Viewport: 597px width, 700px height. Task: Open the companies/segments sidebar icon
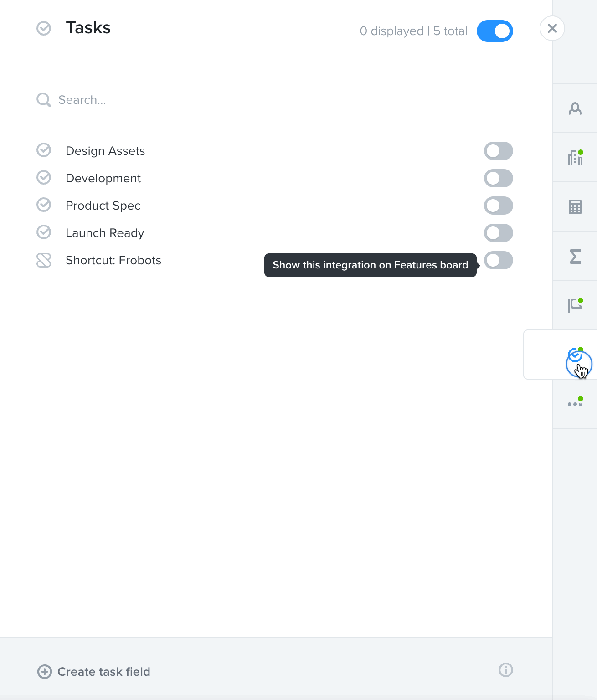click(575, 158)
